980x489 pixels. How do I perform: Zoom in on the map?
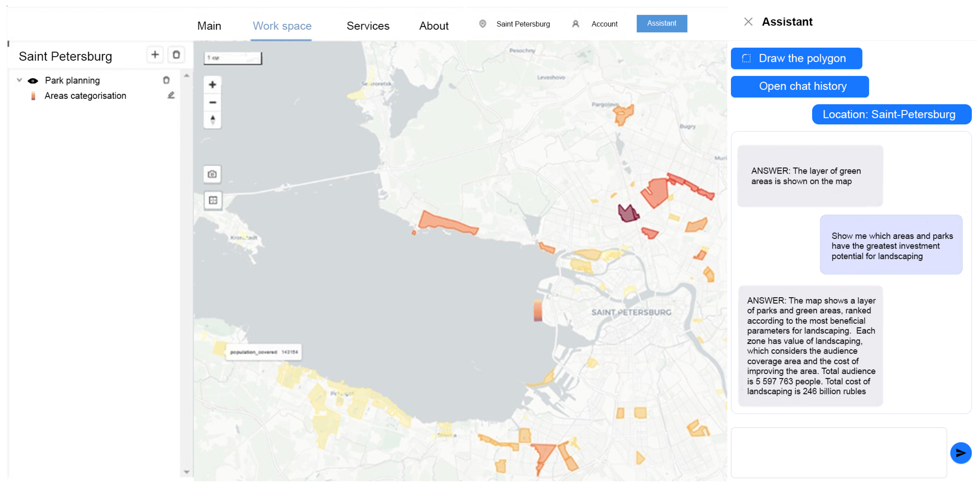coord(213,84)
